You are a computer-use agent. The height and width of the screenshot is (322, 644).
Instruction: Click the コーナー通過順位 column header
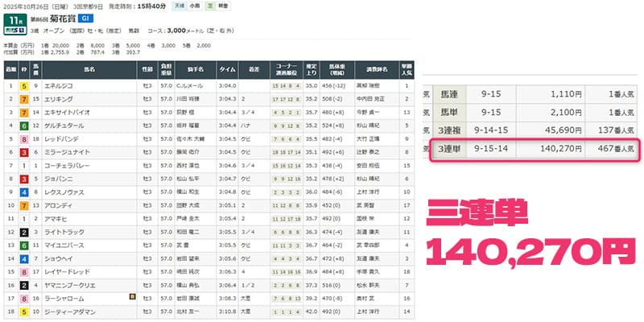[x=287, y=70]
